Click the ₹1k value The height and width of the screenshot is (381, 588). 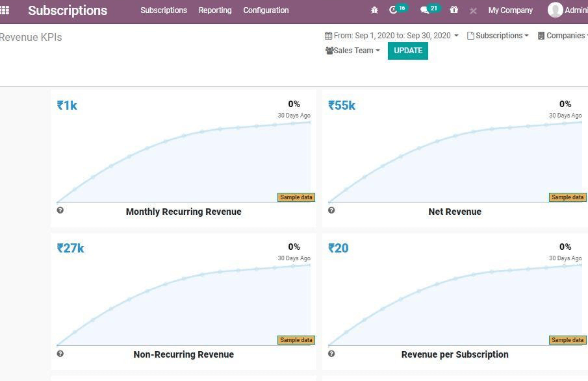[x=67, y=105]
